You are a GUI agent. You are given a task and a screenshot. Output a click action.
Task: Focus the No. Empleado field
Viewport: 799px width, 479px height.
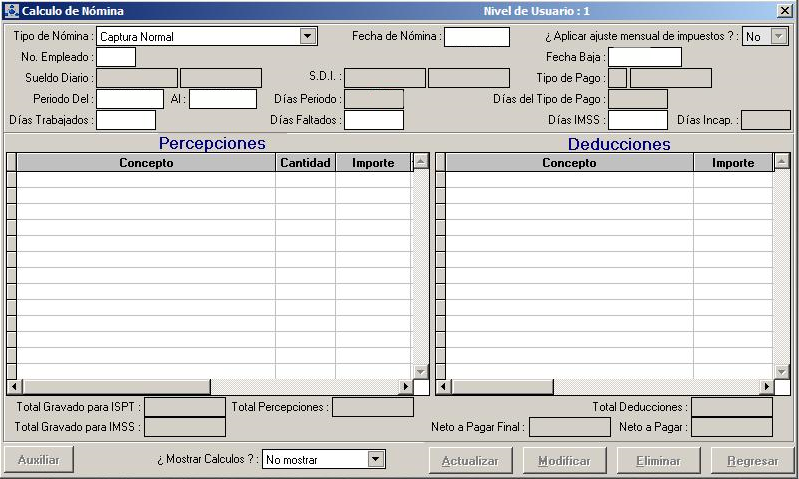(x=116, y=57)
